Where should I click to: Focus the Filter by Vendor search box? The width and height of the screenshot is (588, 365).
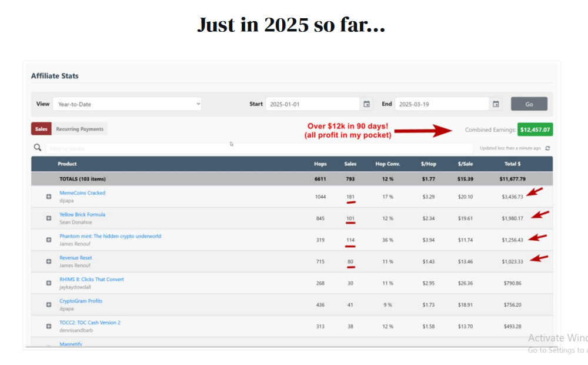tap(259, 148)
